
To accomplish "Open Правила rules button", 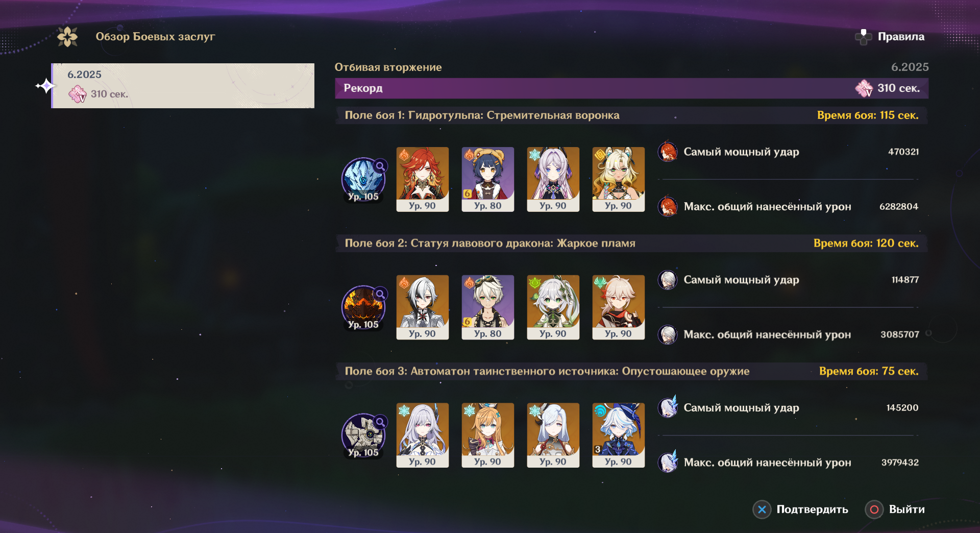I will pyautogui.click(x=890, y=37).
